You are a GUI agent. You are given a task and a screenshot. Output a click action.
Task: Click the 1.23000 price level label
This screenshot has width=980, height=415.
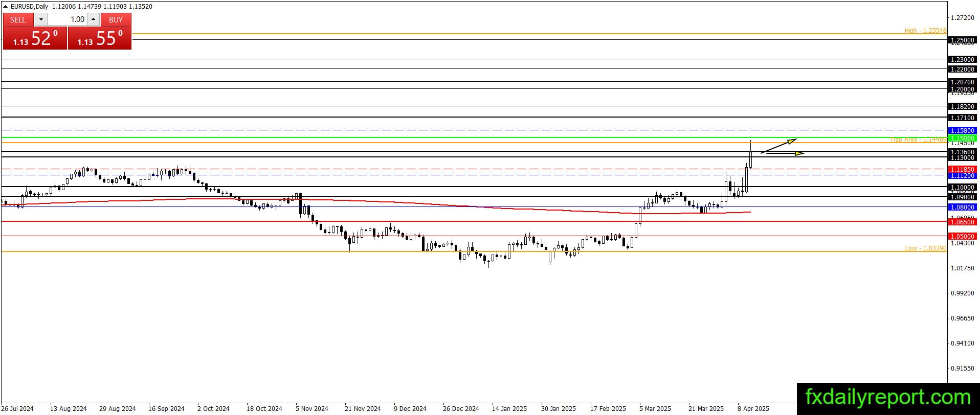pos(962,59)
